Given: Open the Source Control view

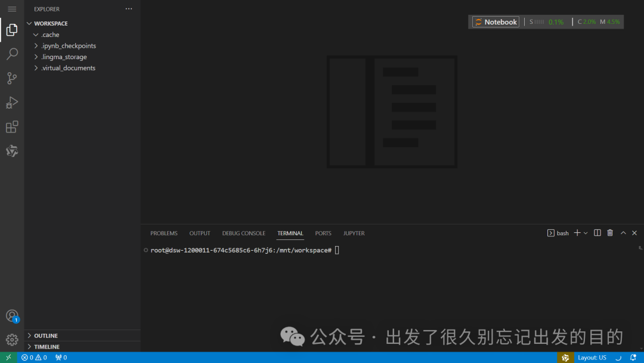Looking at the screenshot, I should (12, 78).
